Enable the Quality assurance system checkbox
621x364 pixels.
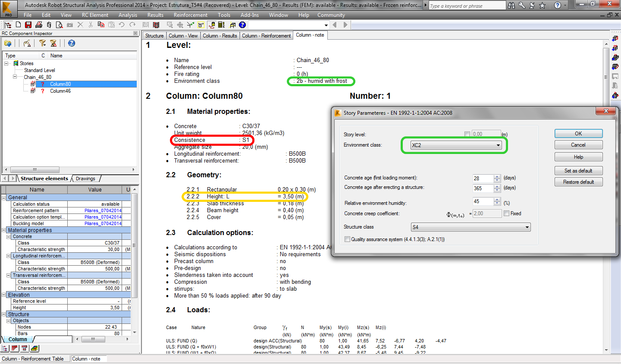coord(347,239)
